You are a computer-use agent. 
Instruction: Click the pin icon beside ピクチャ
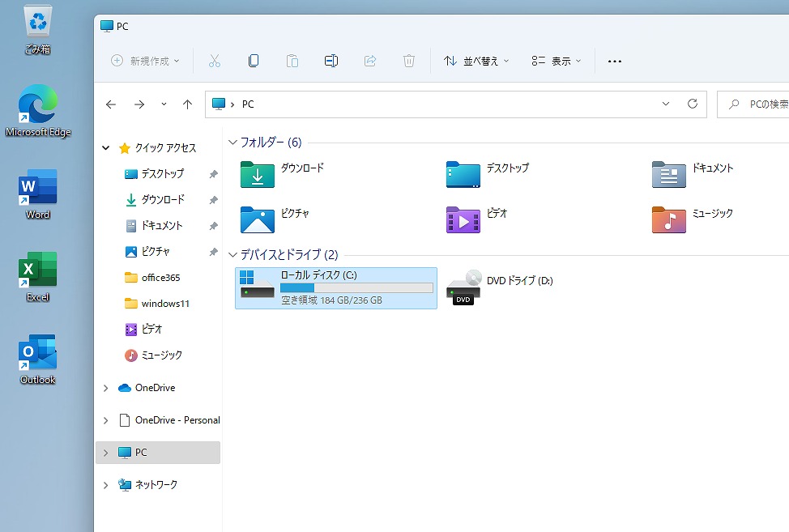click(213, 252)
